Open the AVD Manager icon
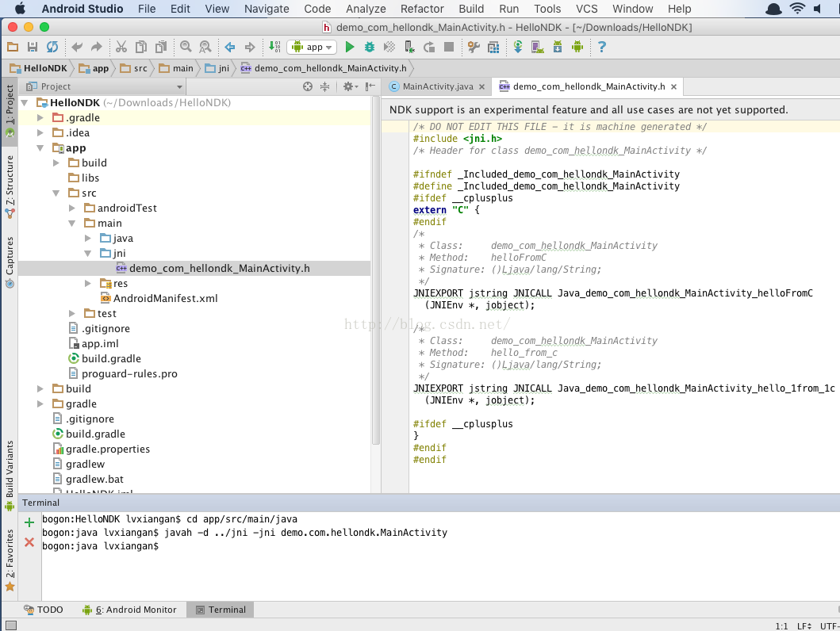 [x=538, y=47]
